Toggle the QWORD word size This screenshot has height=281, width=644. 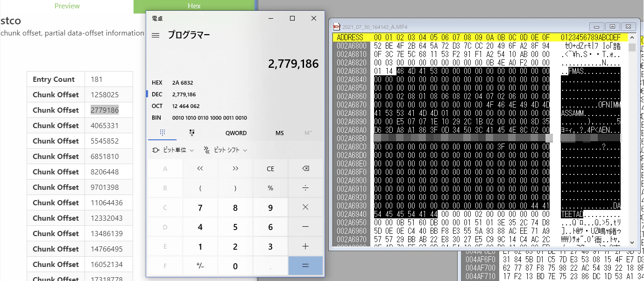point(236,133)
